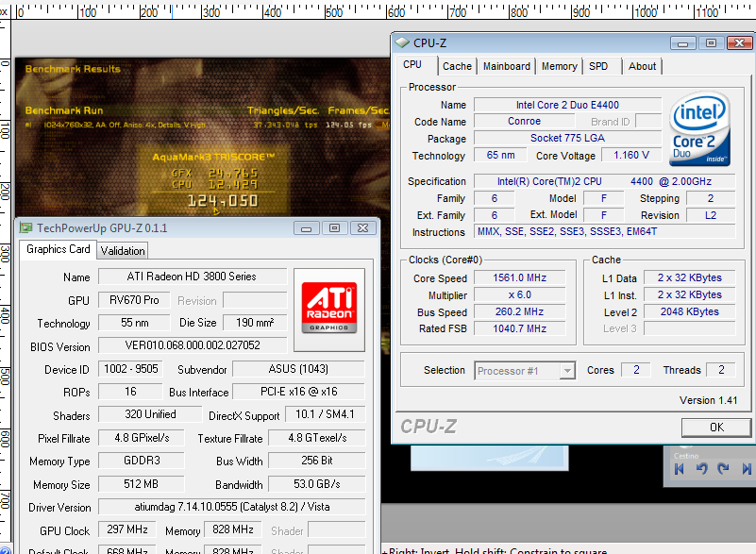Viewport: 756px width, 554px height.
Task: Select the SPD tab in CPU-Z
Action: pos(598,66)
